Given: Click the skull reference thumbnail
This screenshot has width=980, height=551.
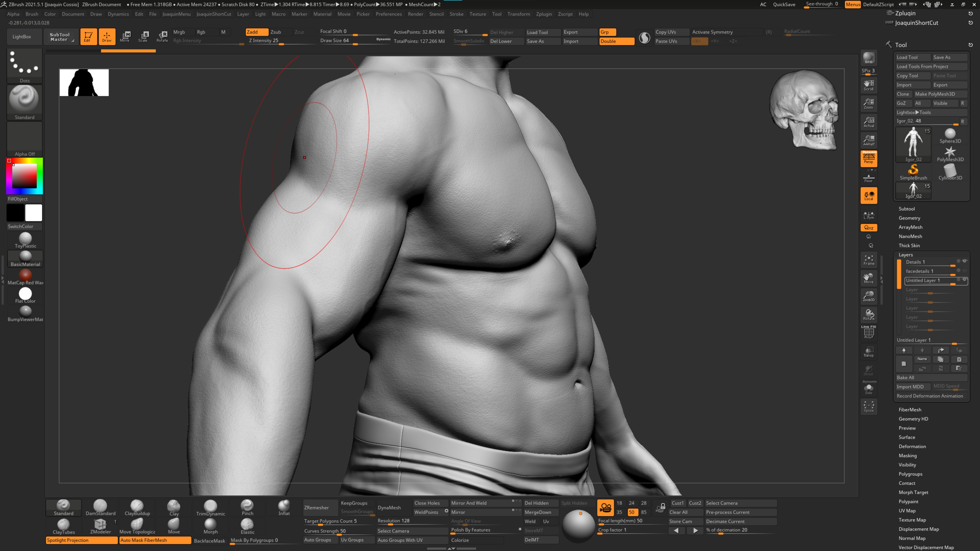Looking at the screenshot, I should (804, 110).
